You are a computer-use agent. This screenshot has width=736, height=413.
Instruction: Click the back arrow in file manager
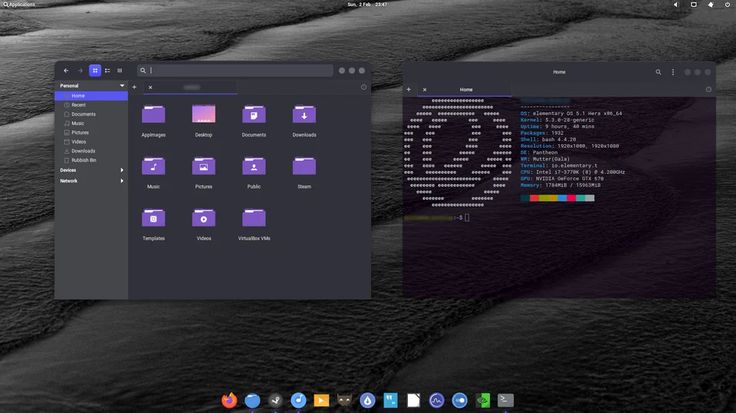[x=66, y=71]
